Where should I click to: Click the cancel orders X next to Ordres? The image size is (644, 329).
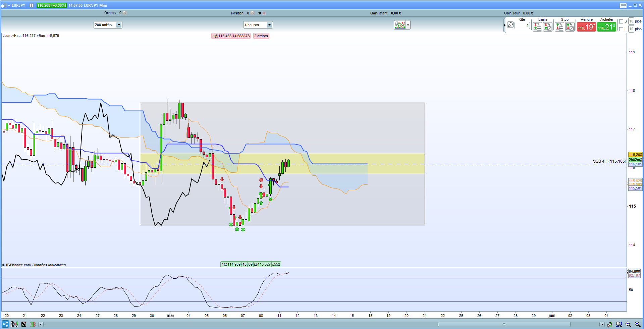pos(125,13)
